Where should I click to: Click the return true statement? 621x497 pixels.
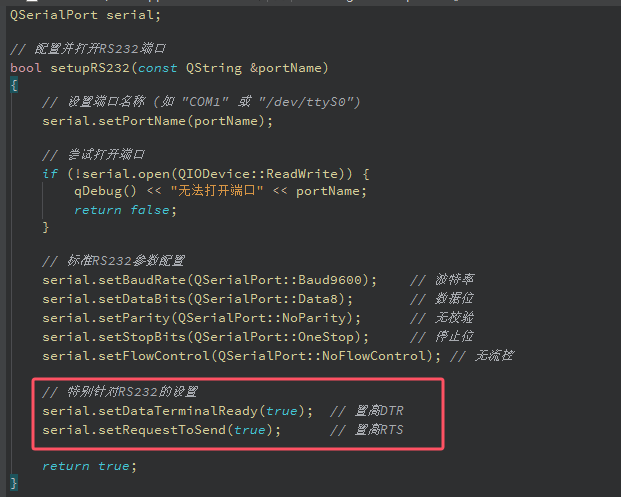click(x=88, y=466)
